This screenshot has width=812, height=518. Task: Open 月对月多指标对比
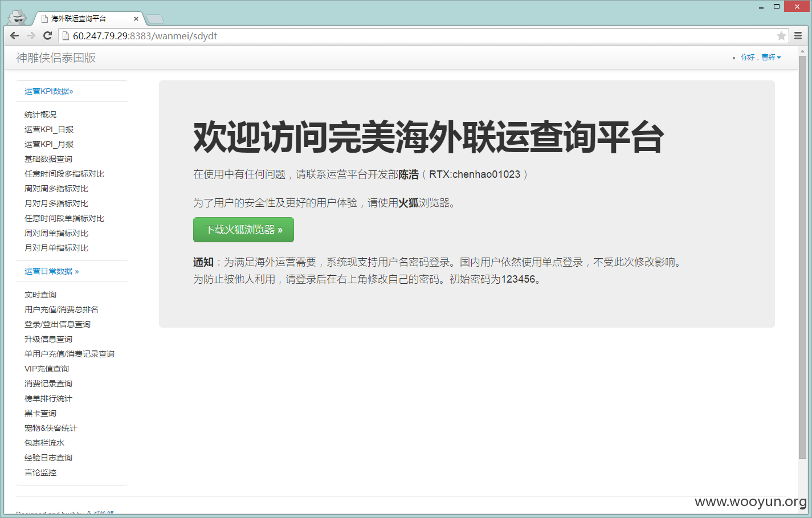tap(56, 203)
